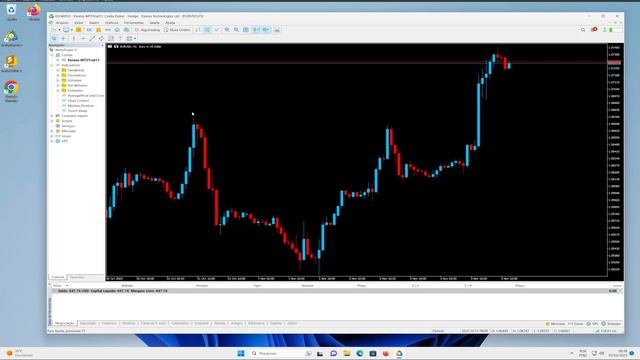Switch to the Histórico toolbox tab
The image size is (640, 360).
(109, 323)
